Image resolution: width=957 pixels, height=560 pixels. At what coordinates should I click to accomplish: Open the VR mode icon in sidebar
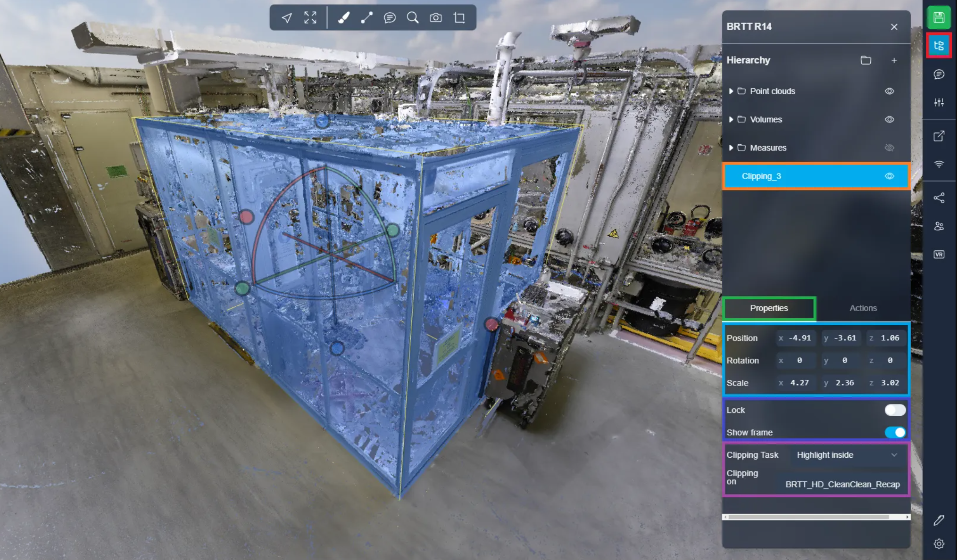[x=939, y=255]
